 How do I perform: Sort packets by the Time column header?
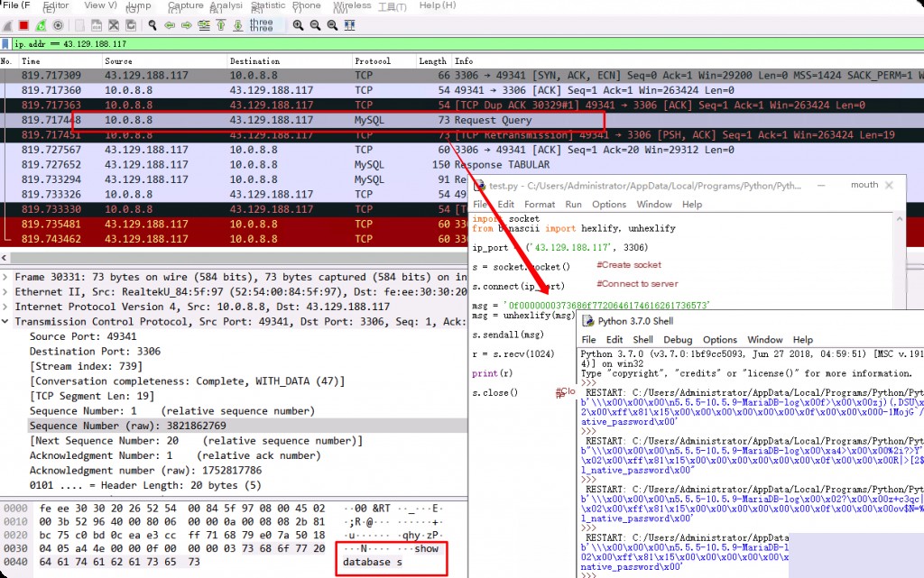pos(31,61)
